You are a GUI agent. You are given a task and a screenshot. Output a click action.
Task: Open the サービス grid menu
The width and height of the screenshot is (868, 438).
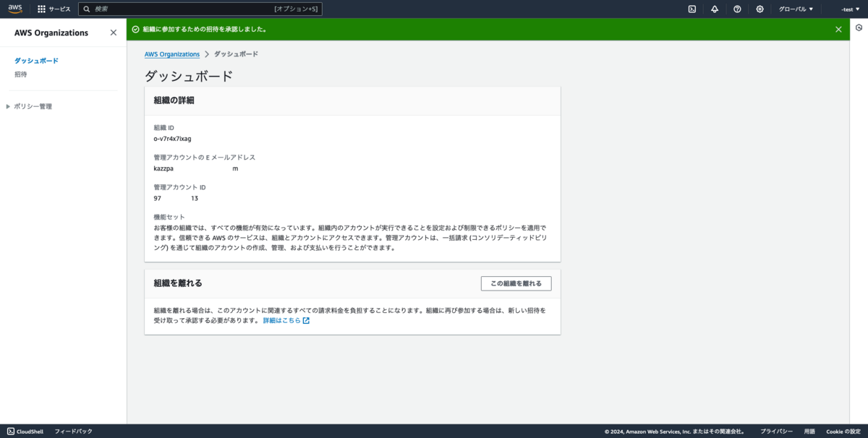point(54,9)
